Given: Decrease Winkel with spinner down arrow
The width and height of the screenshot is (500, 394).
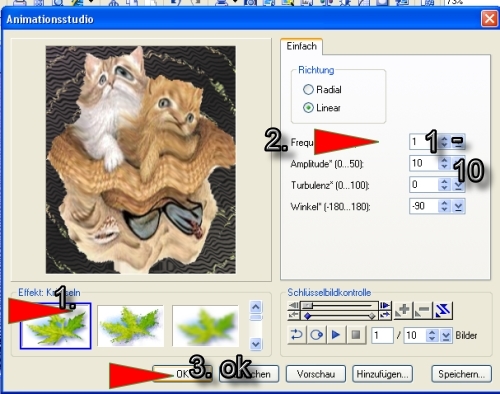Looking at the screenshot, I should pos(444,210).
